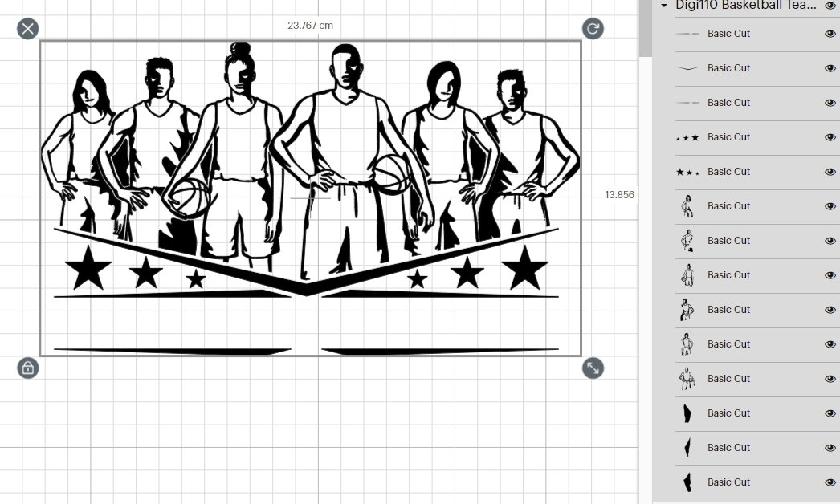Select the curved shape thumbnail on a lower layer
Viewport: 840px width, 504px height.
(x=687, y=447)
